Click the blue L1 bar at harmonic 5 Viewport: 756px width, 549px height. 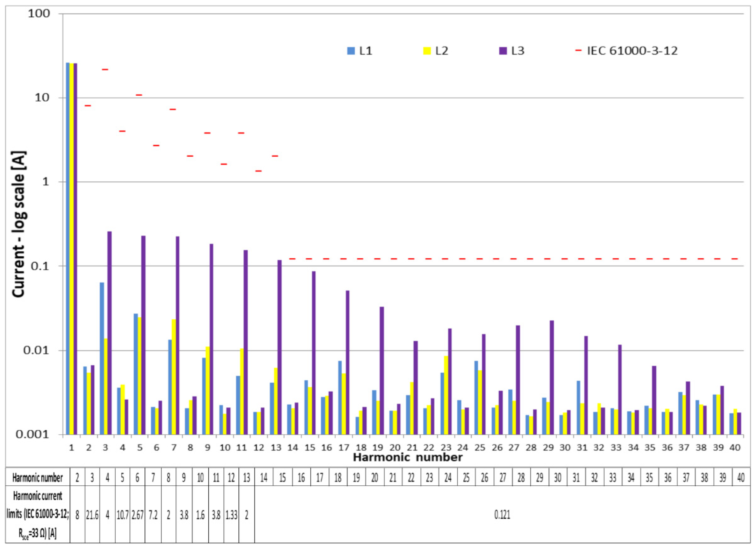tap(136, 374)
